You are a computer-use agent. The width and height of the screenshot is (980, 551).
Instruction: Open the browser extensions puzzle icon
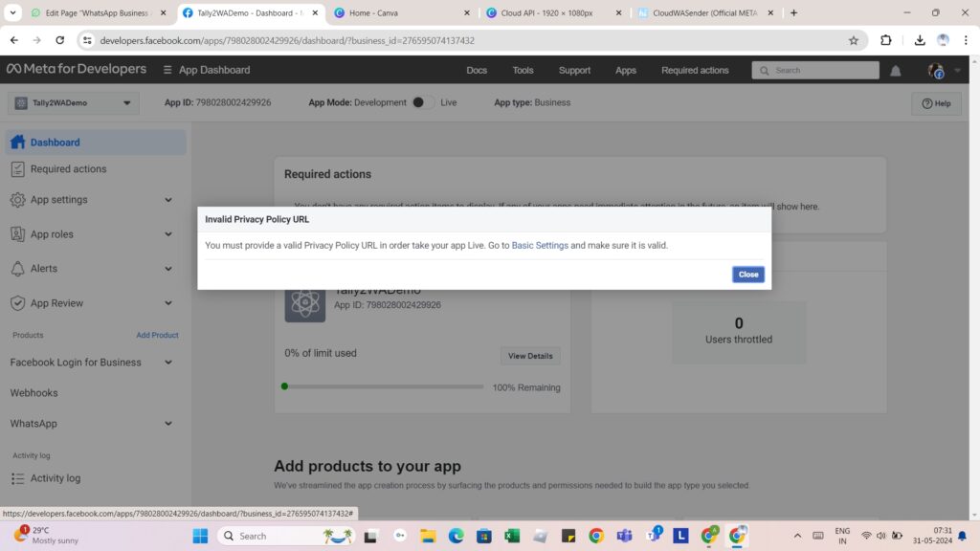[885, 40]
